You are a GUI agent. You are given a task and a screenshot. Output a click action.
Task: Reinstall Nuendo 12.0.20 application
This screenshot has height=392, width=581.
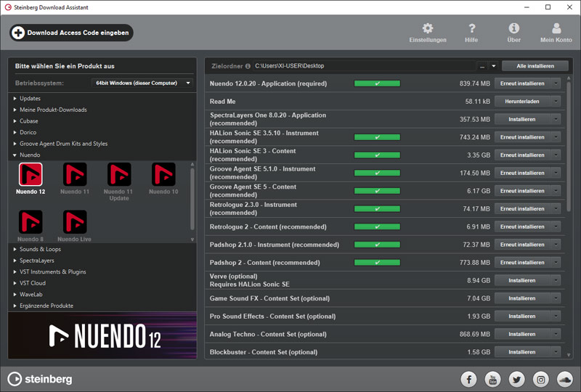[522, 83]
